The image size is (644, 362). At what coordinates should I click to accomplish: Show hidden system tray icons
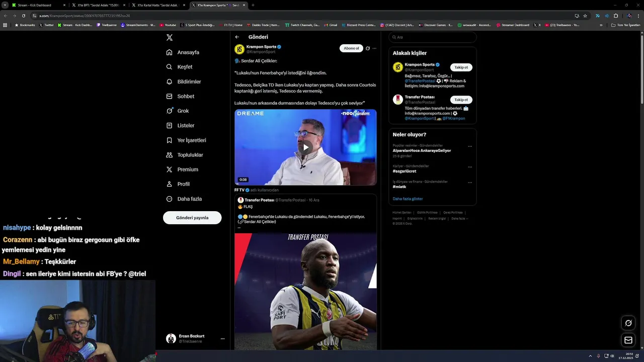coord(590,356)
